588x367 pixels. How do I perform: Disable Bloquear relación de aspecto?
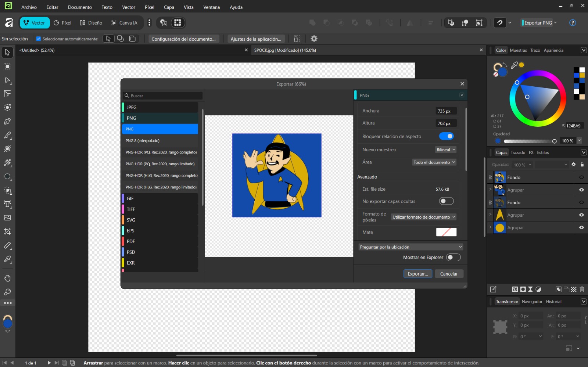447,136
